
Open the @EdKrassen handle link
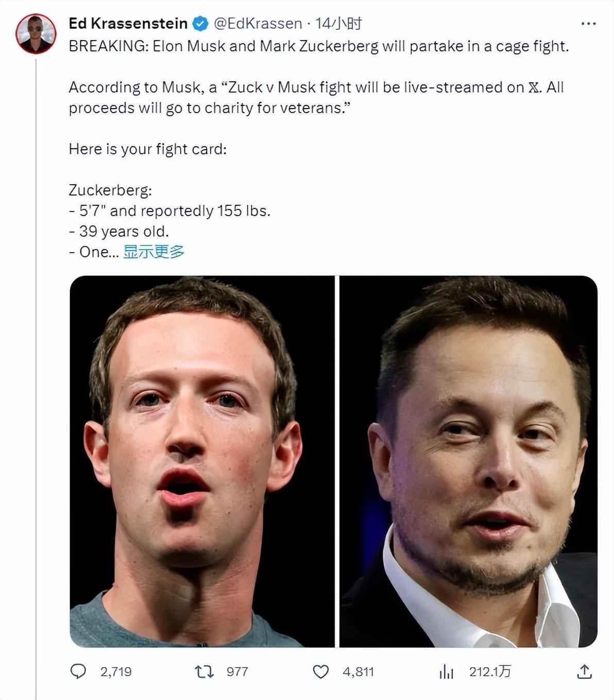click(x=258, y=24)
